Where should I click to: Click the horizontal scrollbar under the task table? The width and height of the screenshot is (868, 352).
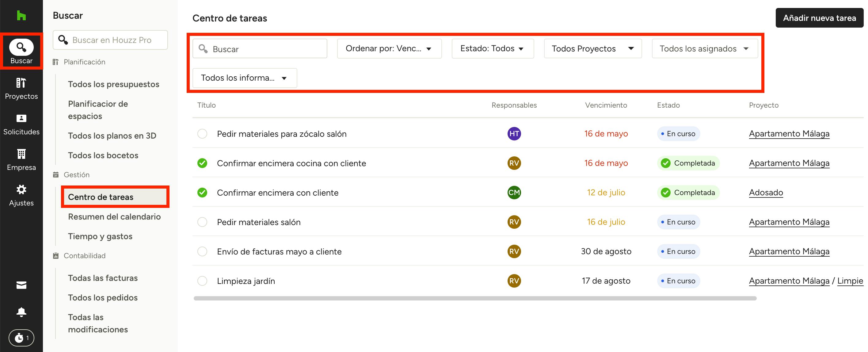point(475,298)
